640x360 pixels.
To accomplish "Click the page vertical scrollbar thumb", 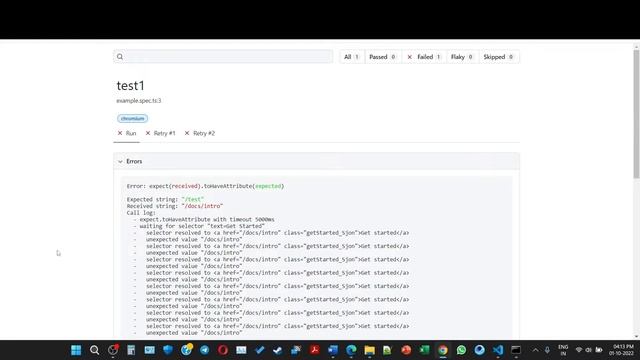I will pos(636,114).
